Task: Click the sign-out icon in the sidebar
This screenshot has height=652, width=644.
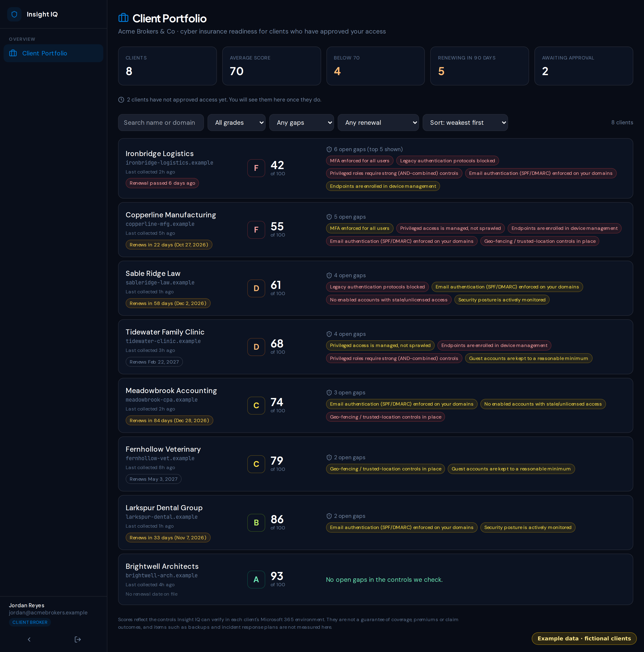Action: pos(78,639)
